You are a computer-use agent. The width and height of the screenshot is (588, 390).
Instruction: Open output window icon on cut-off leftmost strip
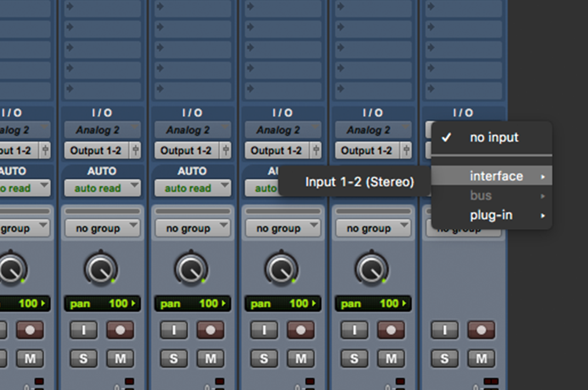pyautogui.click(x=45, y=150)
